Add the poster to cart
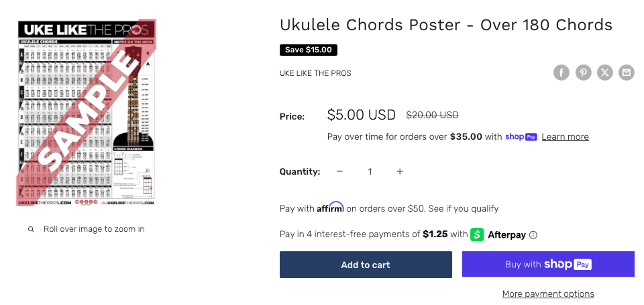This screenshot has height=305, width=644. [x=366, y=265]
